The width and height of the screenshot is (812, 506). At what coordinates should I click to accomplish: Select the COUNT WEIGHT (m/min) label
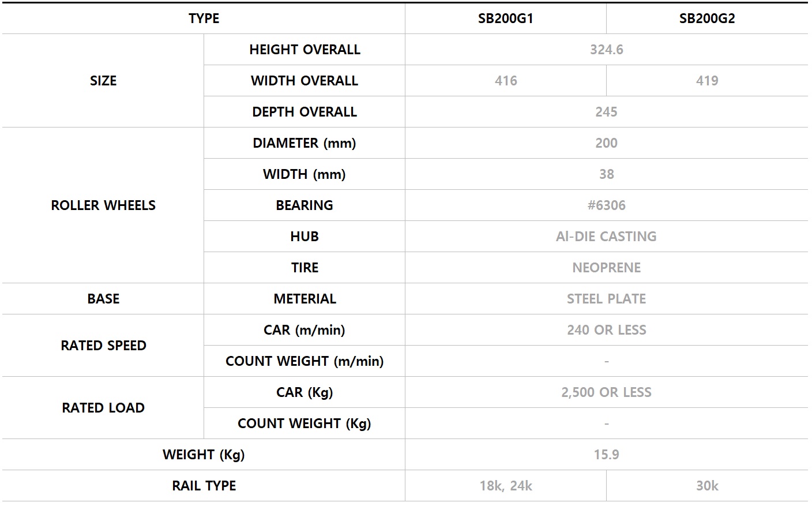304,361
